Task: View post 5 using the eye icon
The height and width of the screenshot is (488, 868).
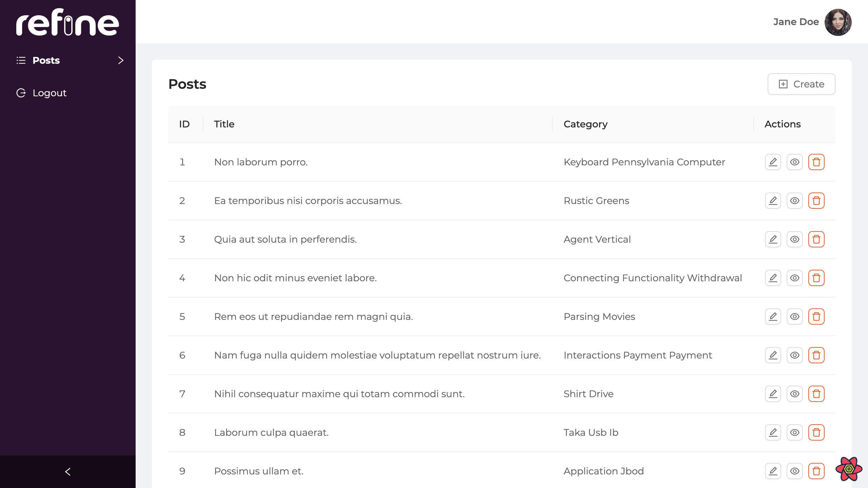Action: (794, 317)
